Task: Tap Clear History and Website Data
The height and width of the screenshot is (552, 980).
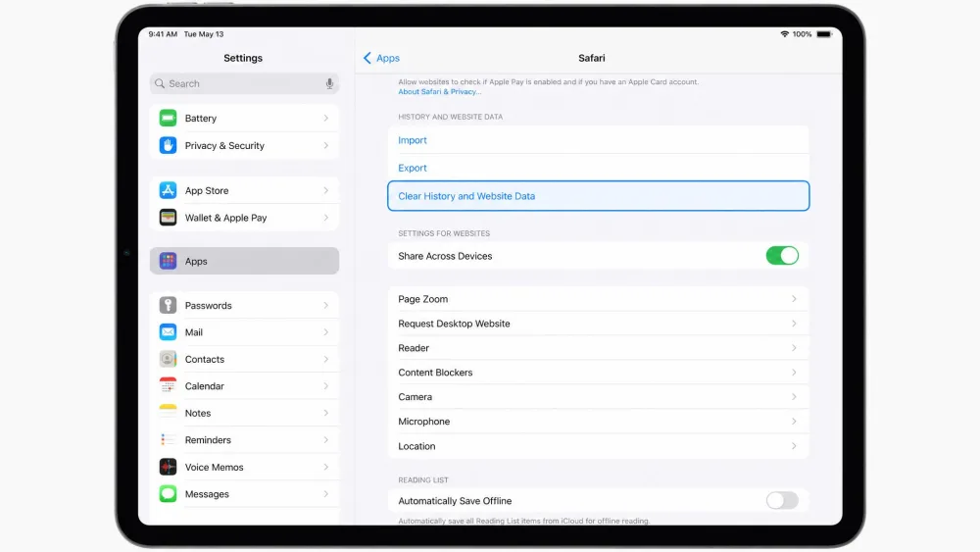Action: click(x=598, y=196)
